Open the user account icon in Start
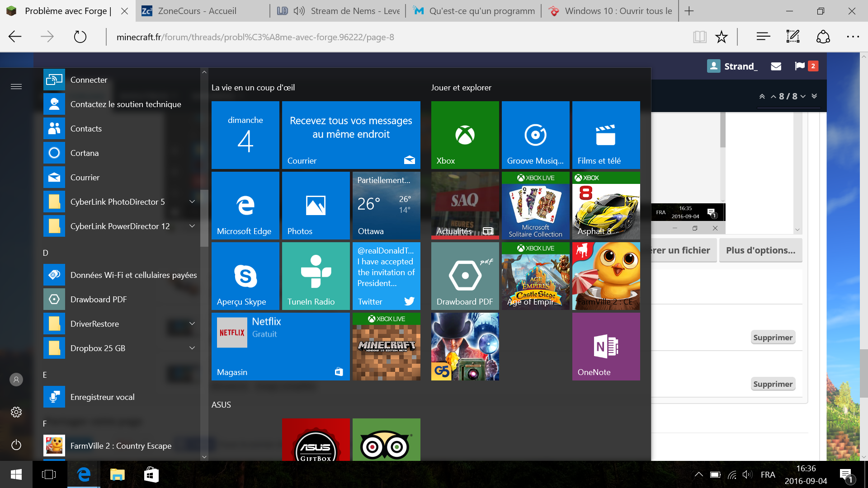Viewport: 868px width, 488px height. pyautogui.click(x=16, y=380)
